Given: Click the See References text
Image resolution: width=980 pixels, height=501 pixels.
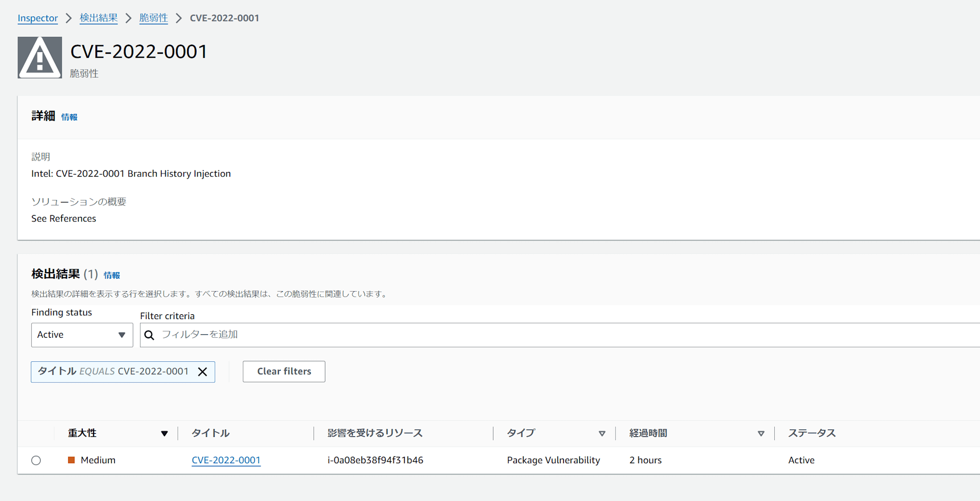Looking at the screenshot, I should (x=64, y=219).
